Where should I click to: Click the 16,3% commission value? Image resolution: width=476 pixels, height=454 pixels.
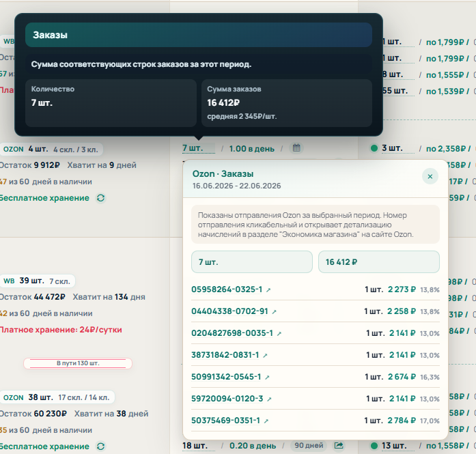pos(430,378)
